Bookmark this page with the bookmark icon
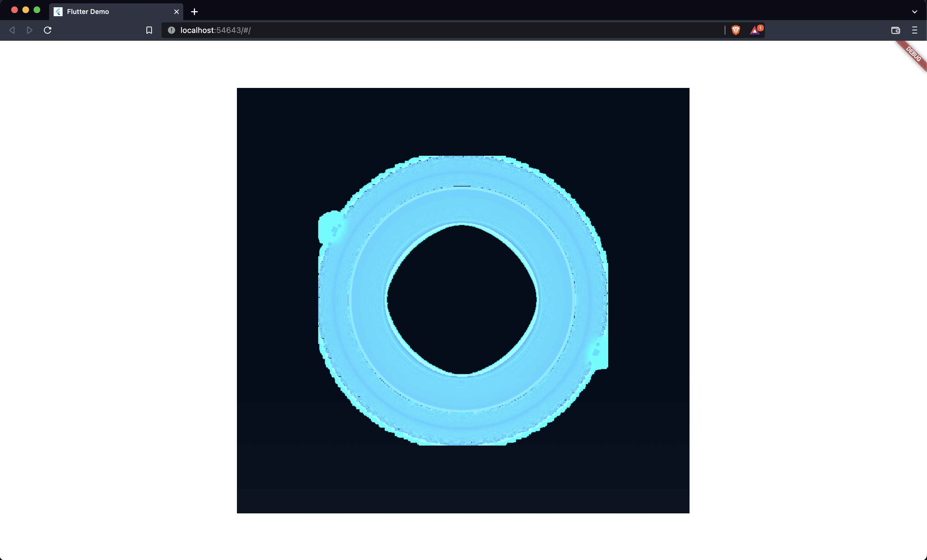Screen dimensions: 927x560 point(149,30)
